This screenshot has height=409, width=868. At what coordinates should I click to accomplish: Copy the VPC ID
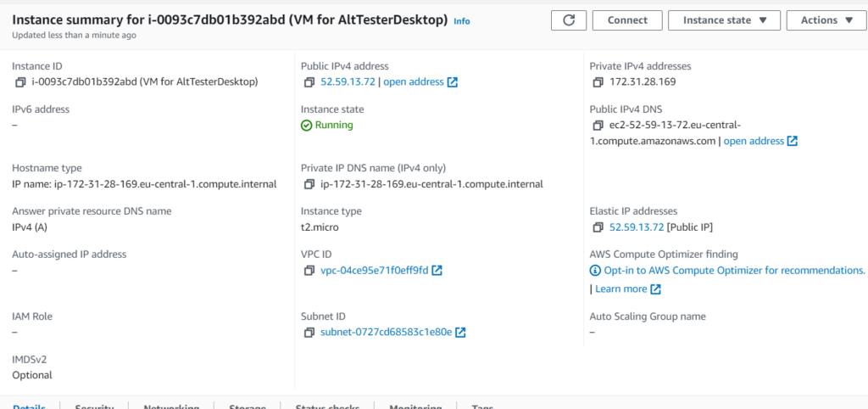[309, 271]
